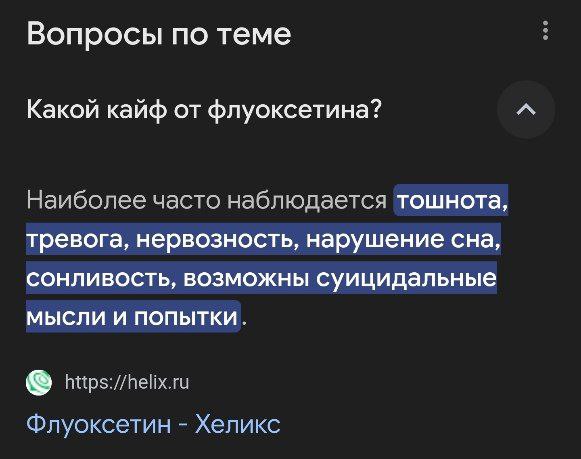Click the question Какой кайф от флуоксетина?
The width and height of the screenshot is (581, 459).
click(x=204, y=110)
